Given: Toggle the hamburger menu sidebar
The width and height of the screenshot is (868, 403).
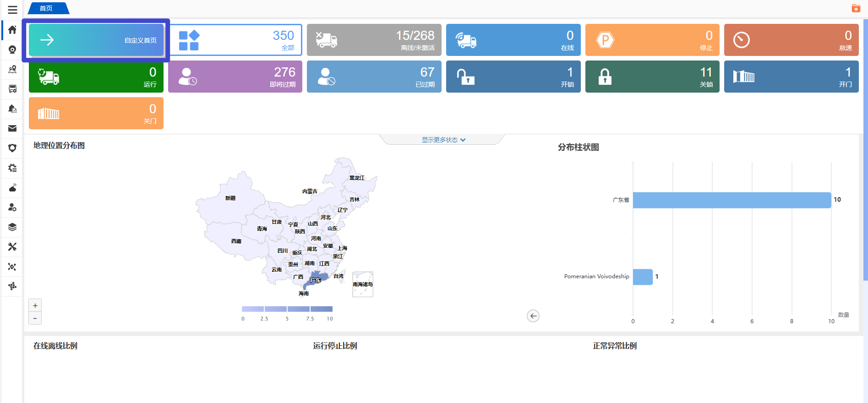Looking at the screenshot, I should tap(12, 10).
